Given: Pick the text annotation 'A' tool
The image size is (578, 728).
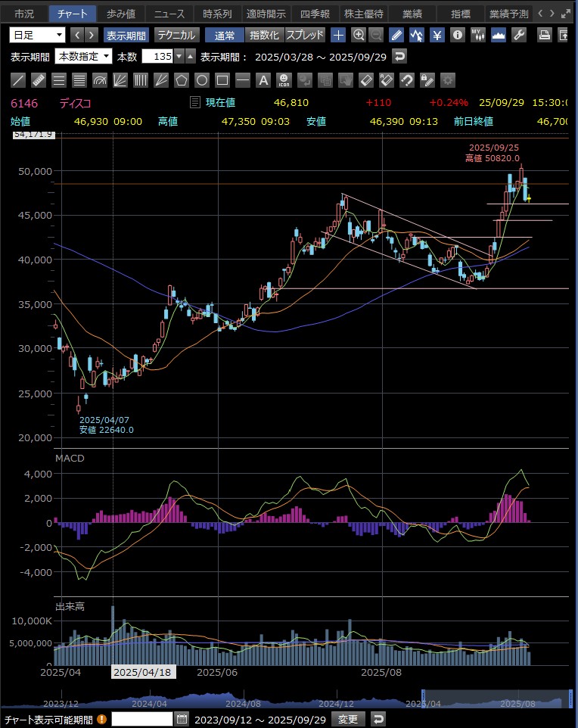Looking at the screenshot, I should pos(263,80).
